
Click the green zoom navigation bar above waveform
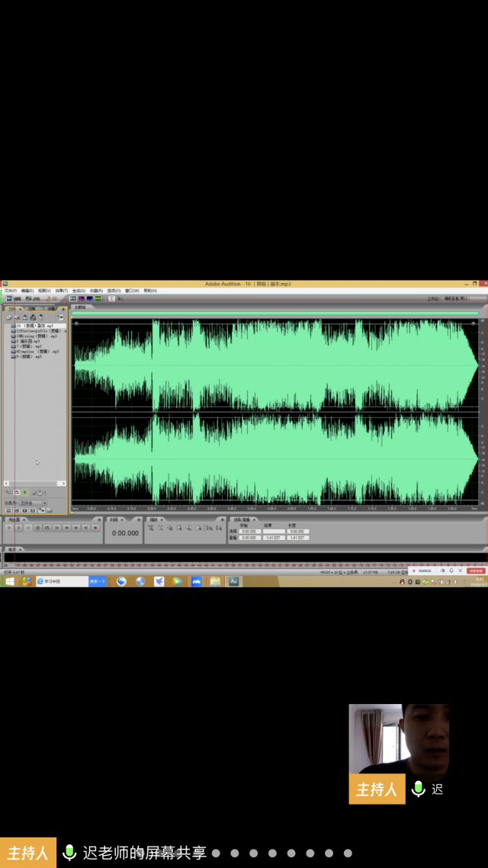[x=274, y=313]
